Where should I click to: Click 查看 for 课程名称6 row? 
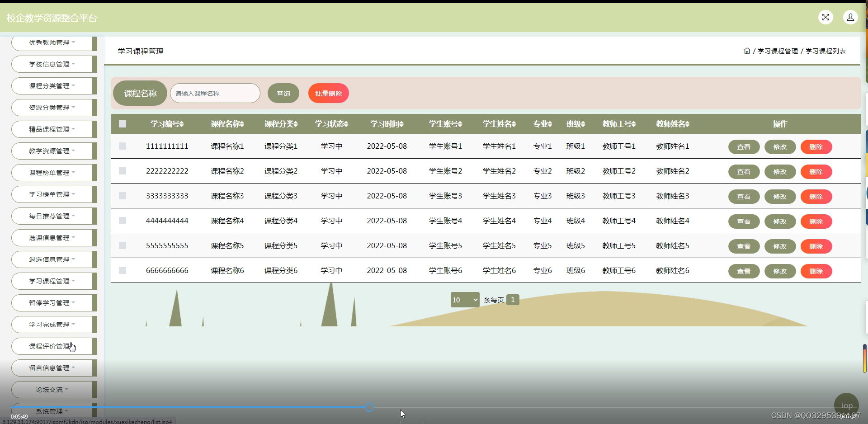pyautogui.click(x=744, y=271)
